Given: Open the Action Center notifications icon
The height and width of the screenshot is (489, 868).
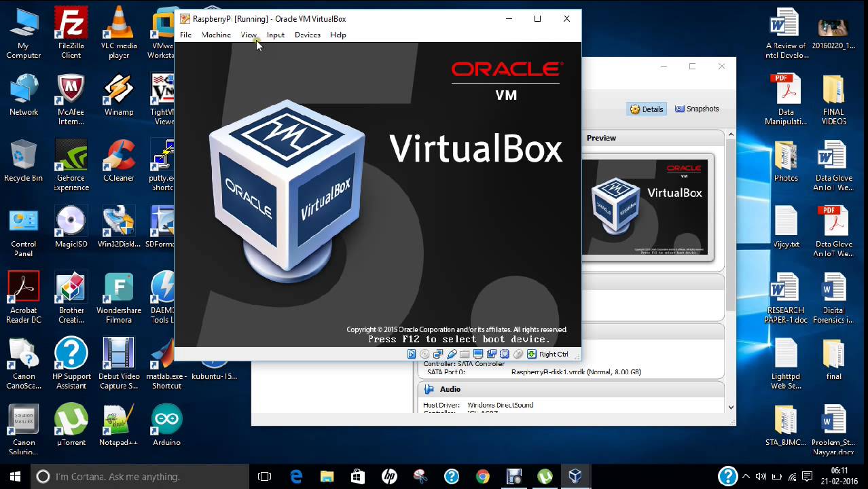Looking at the screenshot, I should [808, 477].
